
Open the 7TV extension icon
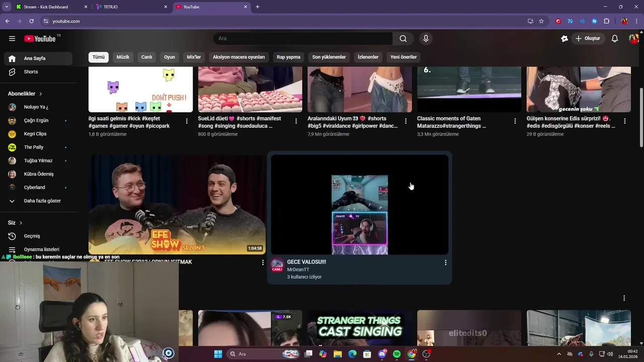570,21
